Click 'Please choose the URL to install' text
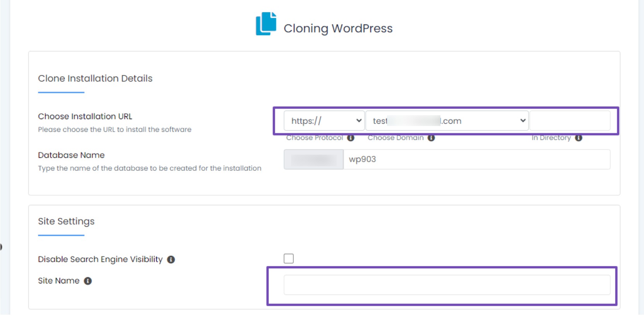The image size is (644, 317). click(115, 130)
